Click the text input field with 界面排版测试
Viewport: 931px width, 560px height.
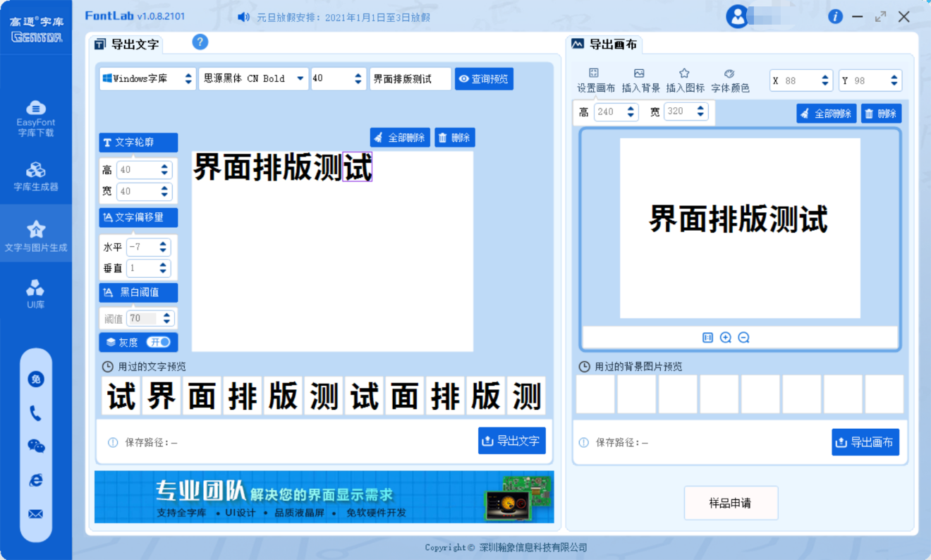pyautogui.click(x=410, y=79)
